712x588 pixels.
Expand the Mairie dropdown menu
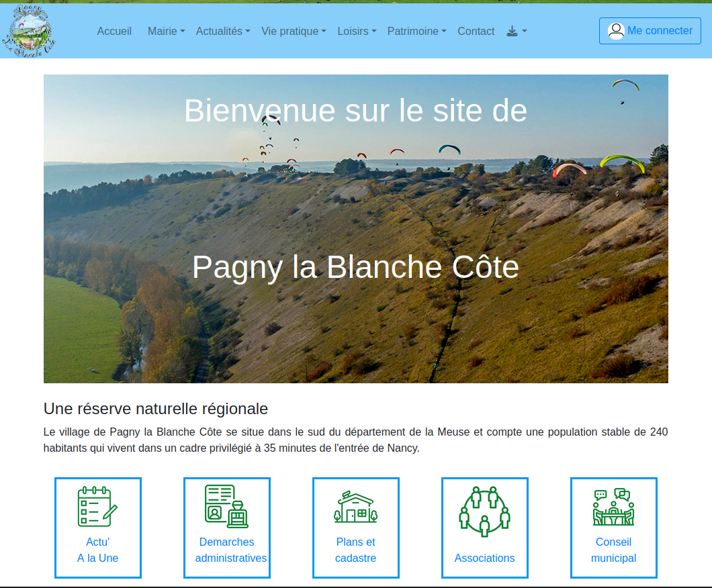coord(166,31)
